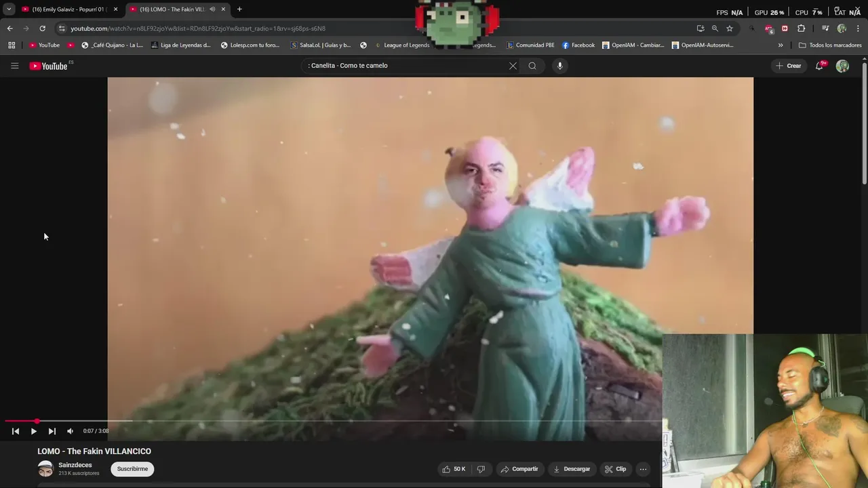The image size is (868, 488).
Task: Click the install app icon in address bar
Action: click(x=701, y=28)
